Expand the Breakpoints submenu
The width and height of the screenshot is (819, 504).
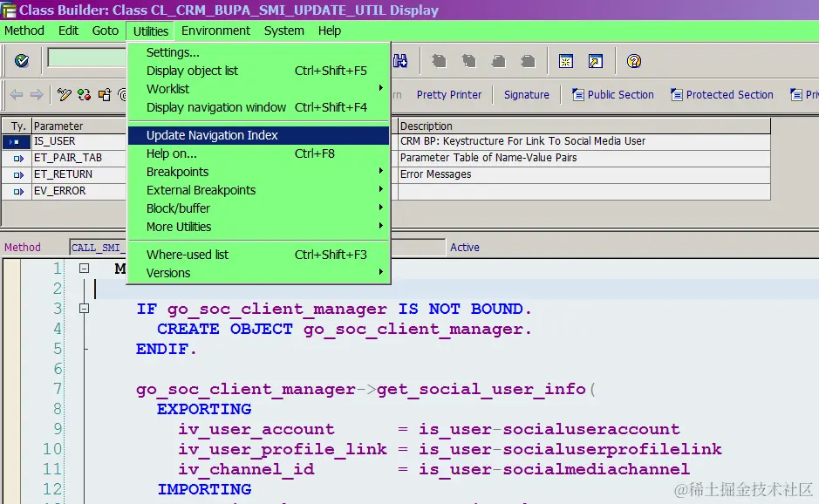coord(258,172)
